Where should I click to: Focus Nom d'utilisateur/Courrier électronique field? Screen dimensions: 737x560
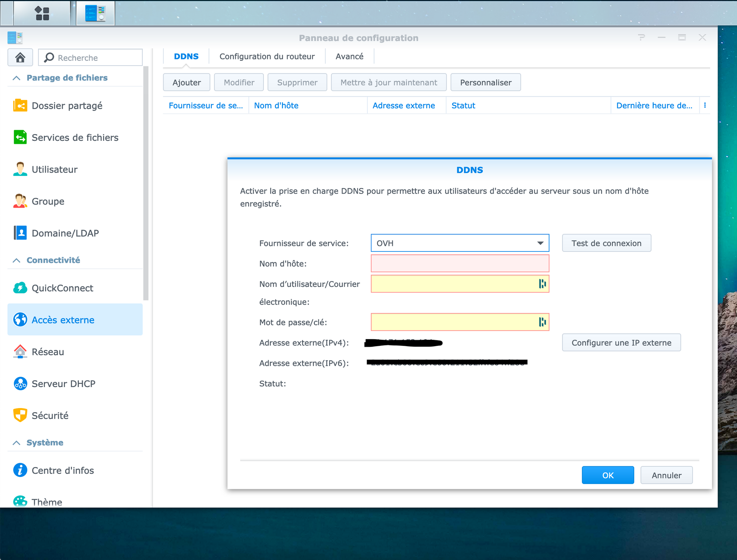pyautogui.click(x=460, y=284)
